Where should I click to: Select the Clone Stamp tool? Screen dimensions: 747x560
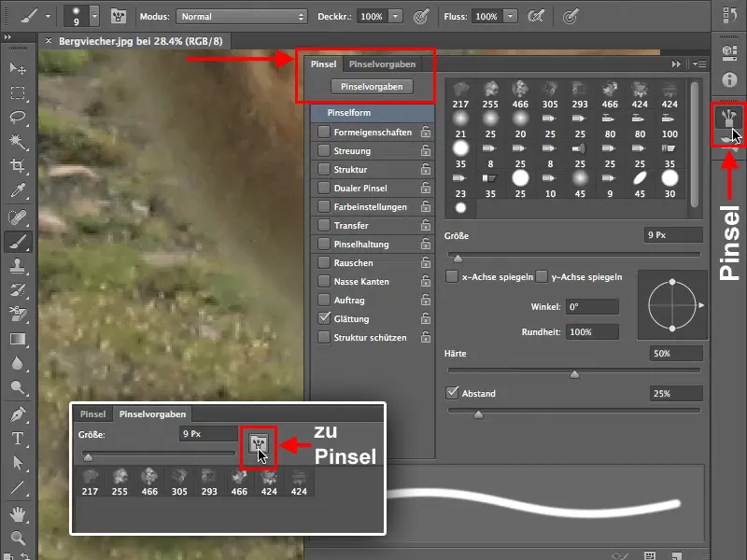18,266
